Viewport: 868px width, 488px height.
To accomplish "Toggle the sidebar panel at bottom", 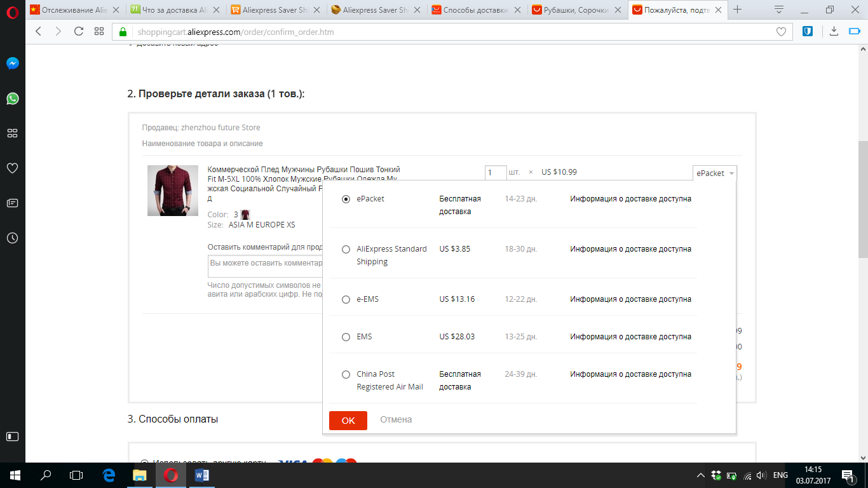I will (12, 437).
